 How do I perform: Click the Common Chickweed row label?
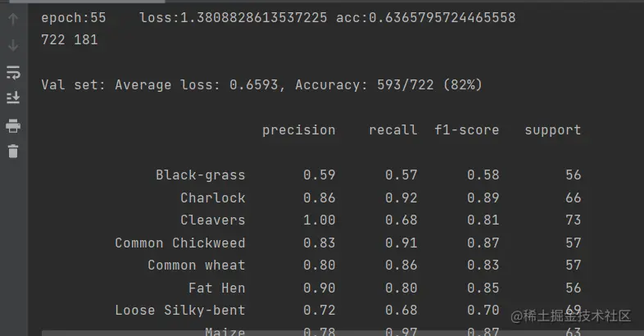180,243
